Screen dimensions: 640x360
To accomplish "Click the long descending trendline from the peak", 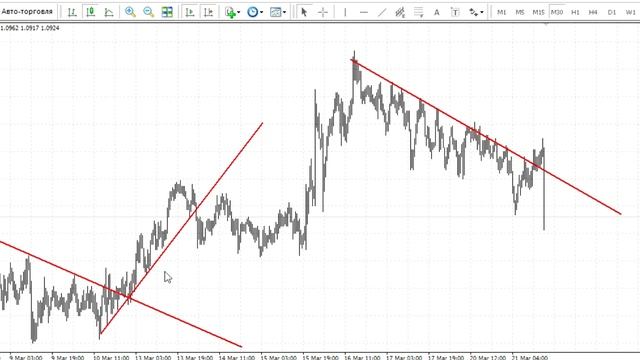I will (x=486, y=137).
